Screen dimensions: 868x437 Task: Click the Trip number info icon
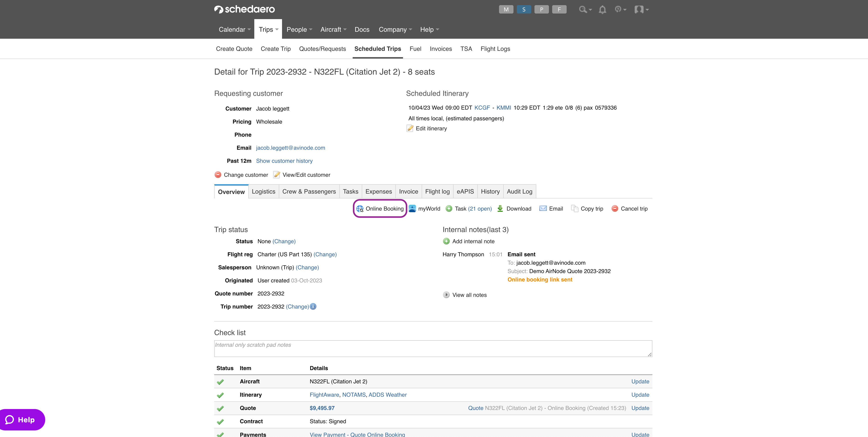[313, 306]
